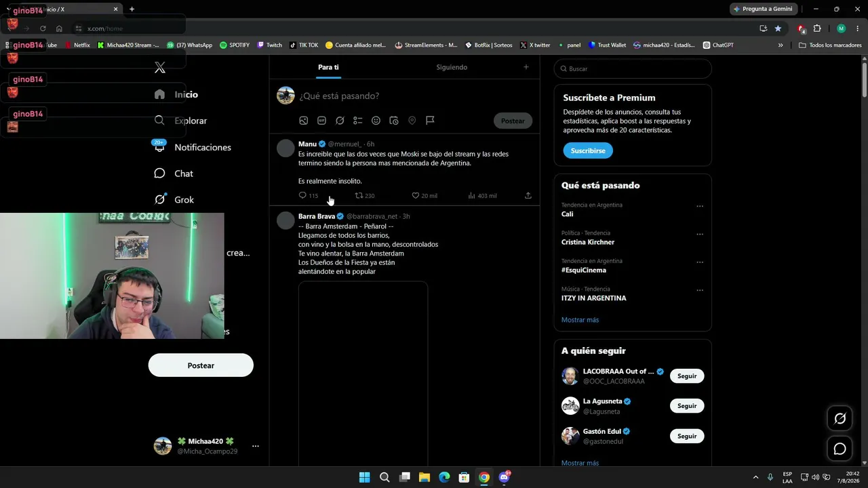Open Michaa420 account options menu

click(x=255, y=446)
